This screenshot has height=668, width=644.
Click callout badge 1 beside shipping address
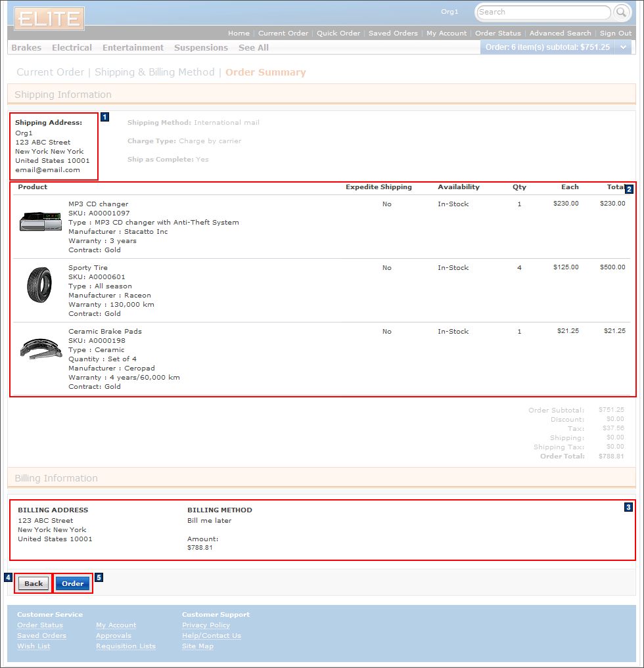(104, 117)
